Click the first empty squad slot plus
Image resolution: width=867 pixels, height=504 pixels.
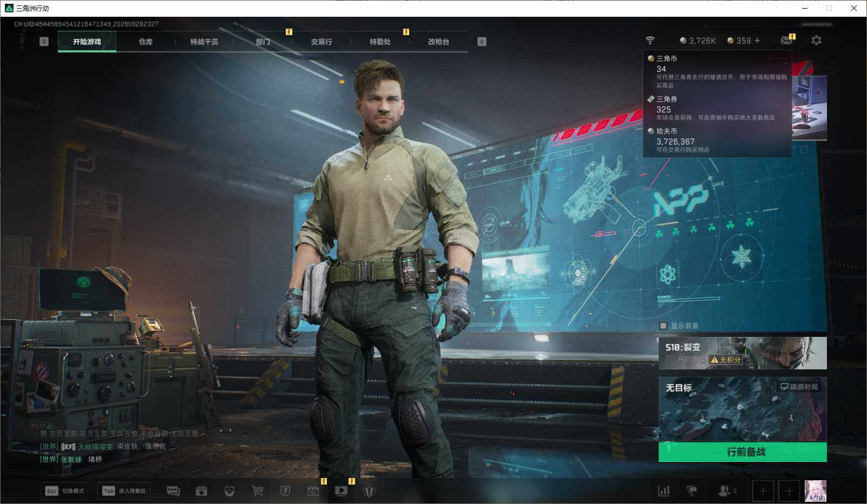pyautogui.click(x=763, y=491)
